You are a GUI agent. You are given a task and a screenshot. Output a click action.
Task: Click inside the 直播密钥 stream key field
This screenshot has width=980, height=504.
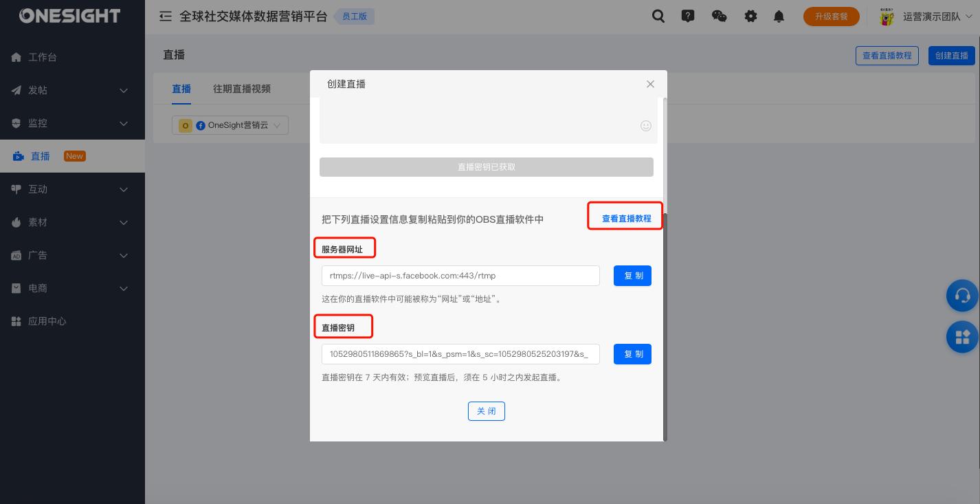tap(459, 354)
